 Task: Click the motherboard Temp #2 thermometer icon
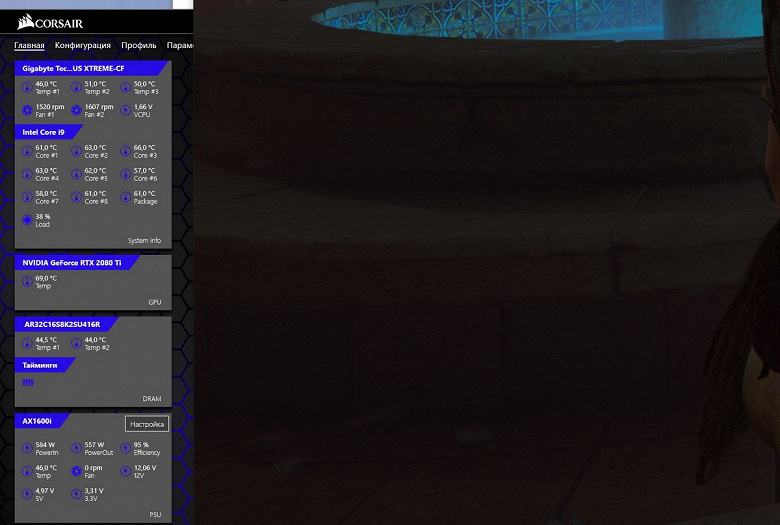tap(76, 88)
